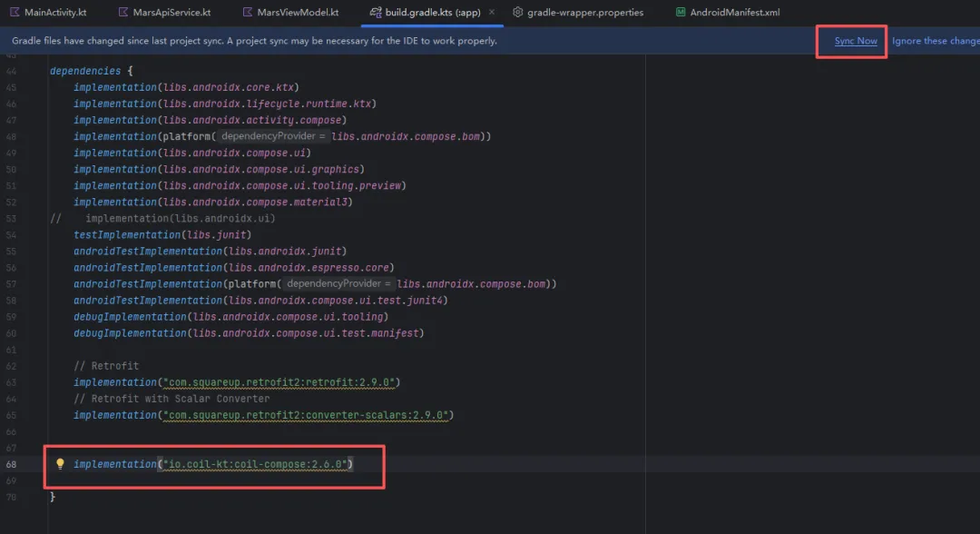Screen dimensions: 980x534
Task: Click the dependencies keyword on line 44
Action: (85, 71)
